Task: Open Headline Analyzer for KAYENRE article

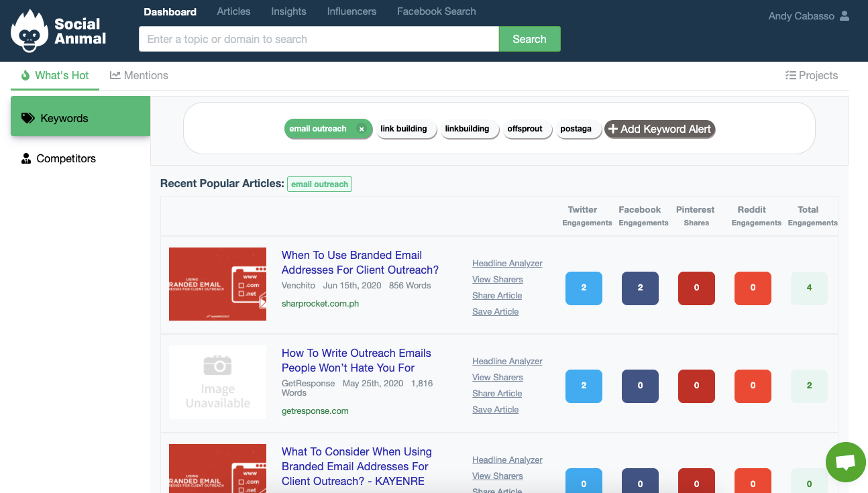Action: 507,459
